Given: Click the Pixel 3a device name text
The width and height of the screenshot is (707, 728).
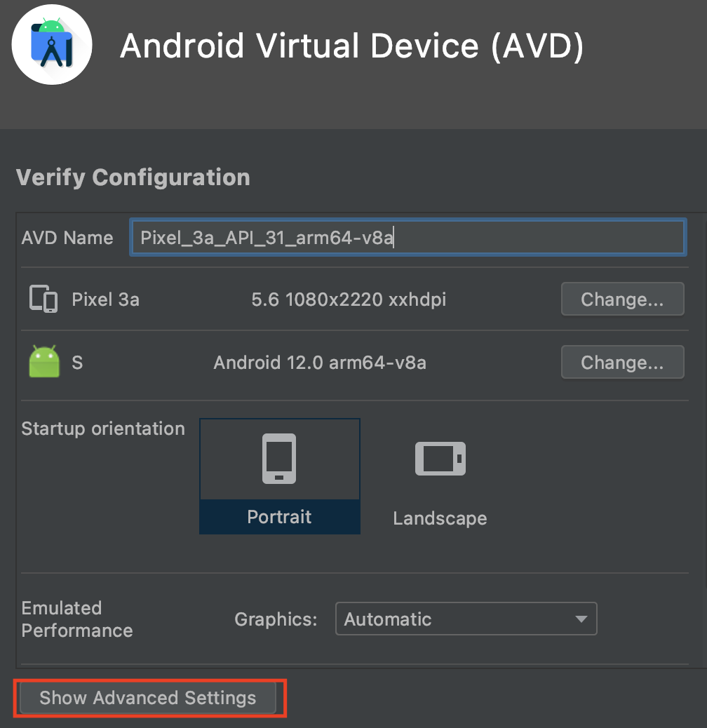Looking at the screenshot, I should 105,299.
